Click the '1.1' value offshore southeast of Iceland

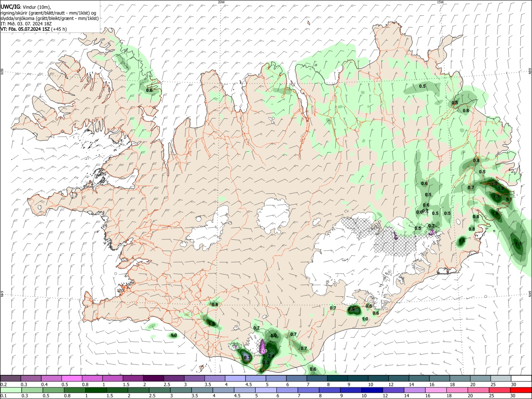coord(517,244)
